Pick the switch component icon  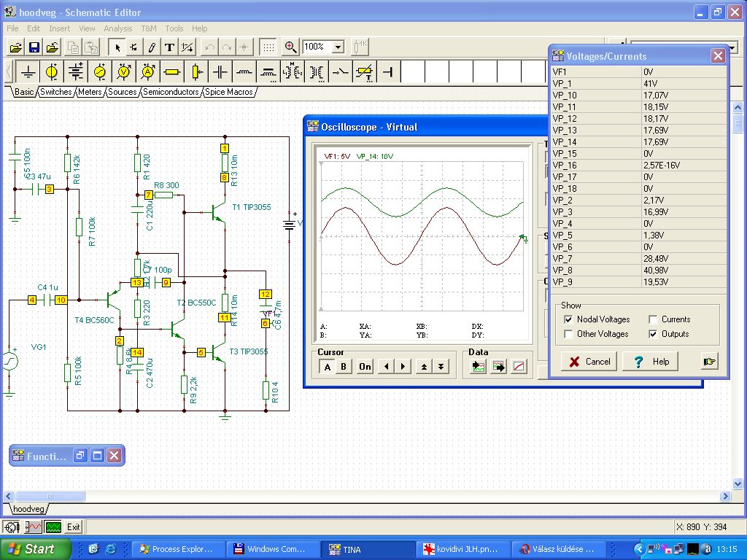(x=340, y=72)
